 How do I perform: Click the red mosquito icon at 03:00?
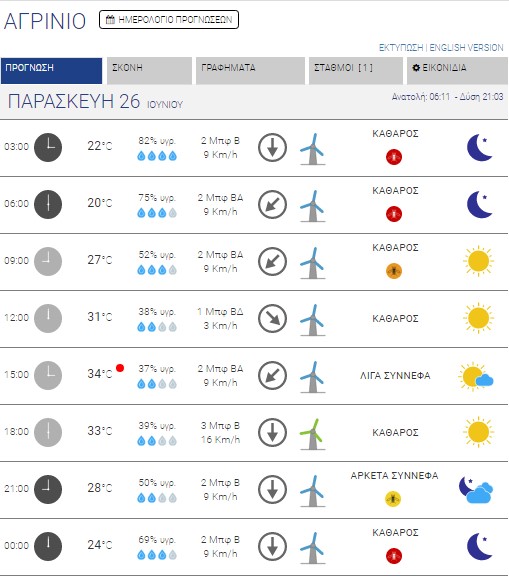coord(394,157)
